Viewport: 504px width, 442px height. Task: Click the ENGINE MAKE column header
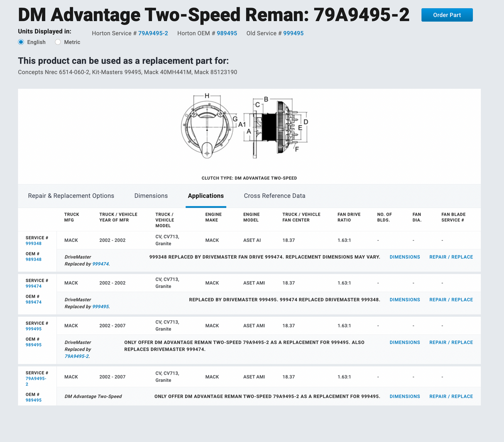pyautogui.click(x=213, y=217)
